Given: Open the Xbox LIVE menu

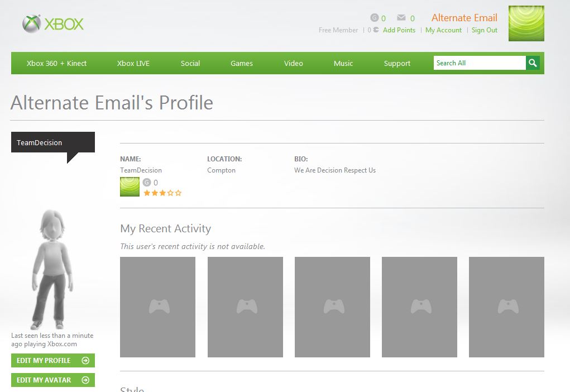Looking at the screenshot, I should point(133,63).
